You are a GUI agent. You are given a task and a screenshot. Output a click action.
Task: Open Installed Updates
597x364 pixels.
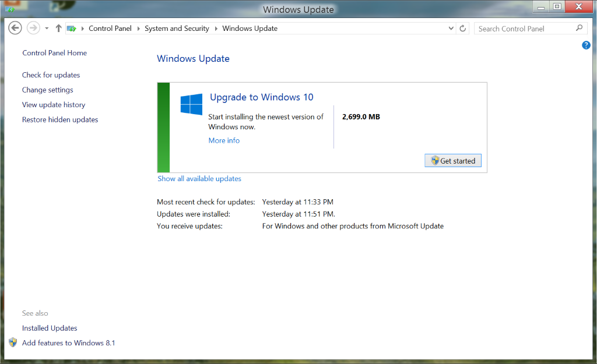coord(50,328)
